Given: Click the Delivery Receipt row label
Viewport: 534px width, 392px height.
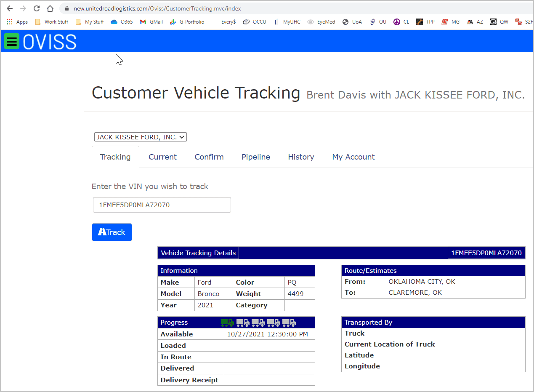Looking at the screenshot, I should tap(189, 380).
